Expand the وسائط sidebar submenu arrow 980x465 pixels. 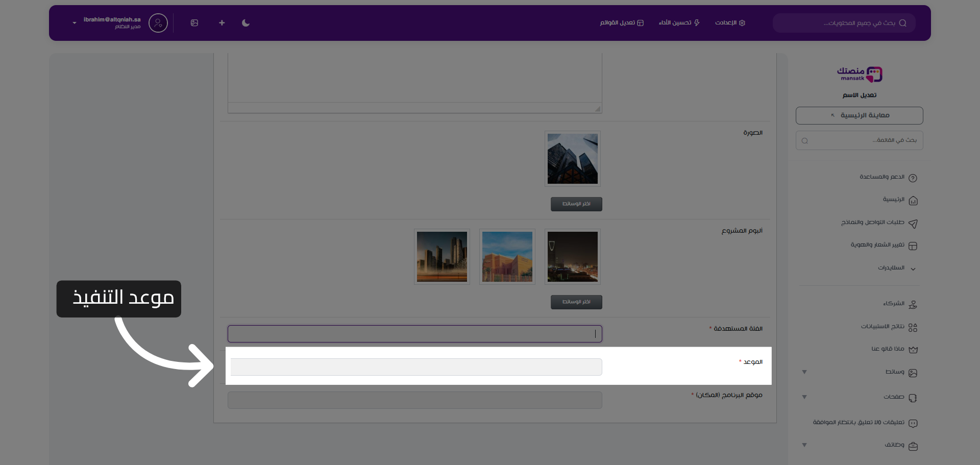(x=804, y=372)
